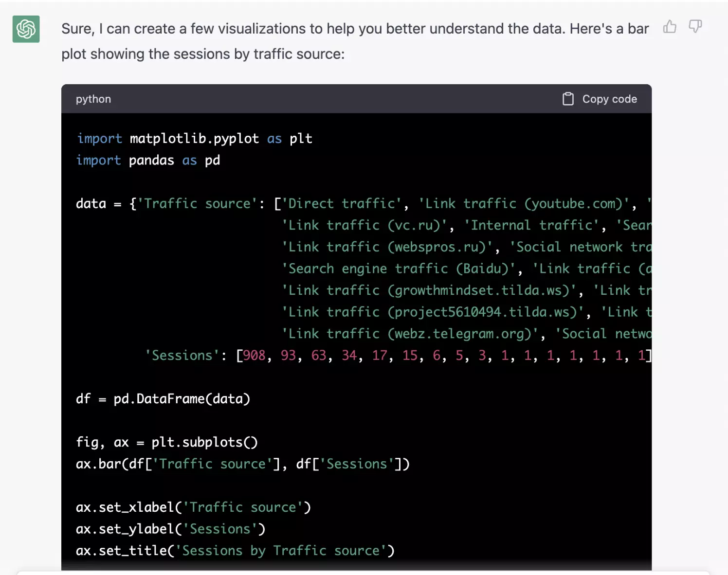This screenshot has width=728, height=575.
Task: Click the pd.DataFrame(data) code line
Action: [163, 399]
